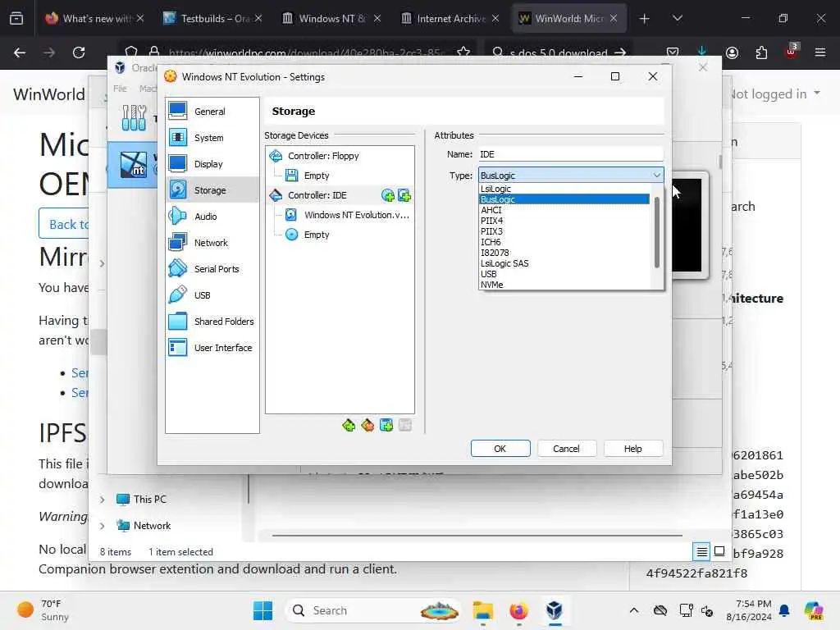Select This PC in File Explorer
This screenshot has height=630, width=840.
pos(142,500)
